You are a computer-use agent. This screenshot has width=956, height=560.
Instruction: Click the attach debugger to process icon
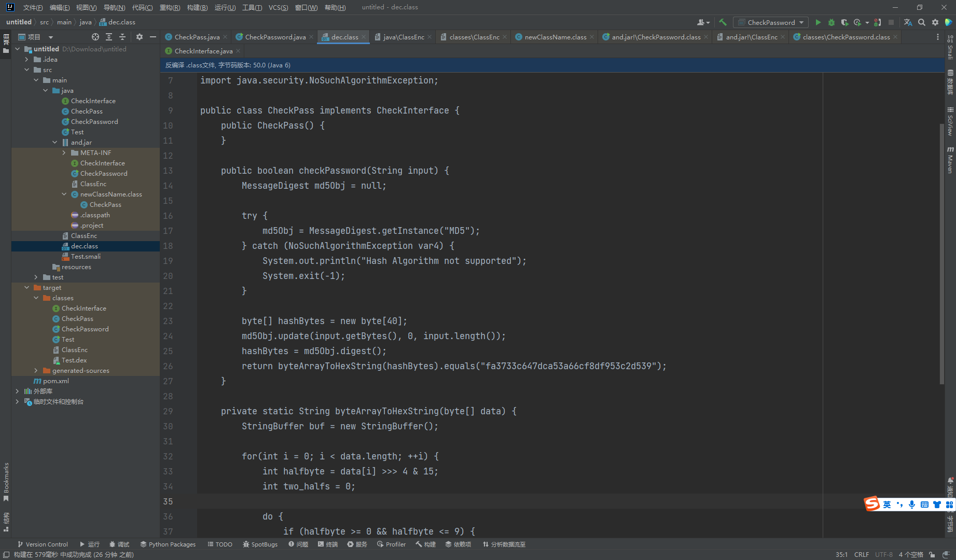(878, 22)
